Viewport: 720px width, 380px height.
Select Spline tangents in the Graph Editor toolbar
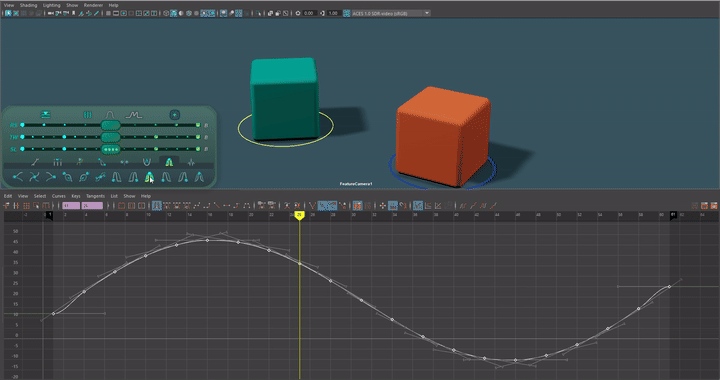[x=197, y=206]
